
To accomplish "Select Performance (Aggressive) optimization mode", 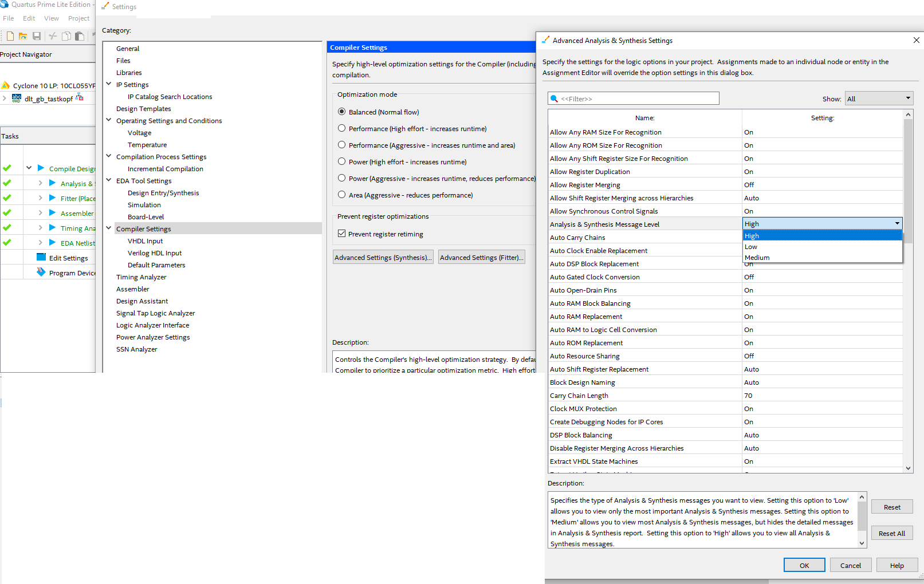I will 341,145.
